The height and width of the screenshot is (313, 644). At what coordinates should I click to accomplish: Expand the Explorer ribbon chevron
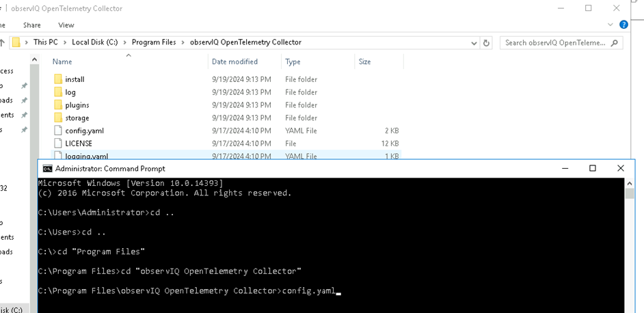pyautogui.click(x=610, y=25)
